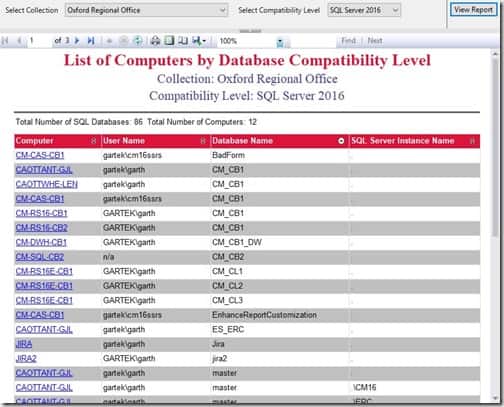This screenshot has height=407, width=504.
Task: Click the Find link
Action: tap(348, 41)
